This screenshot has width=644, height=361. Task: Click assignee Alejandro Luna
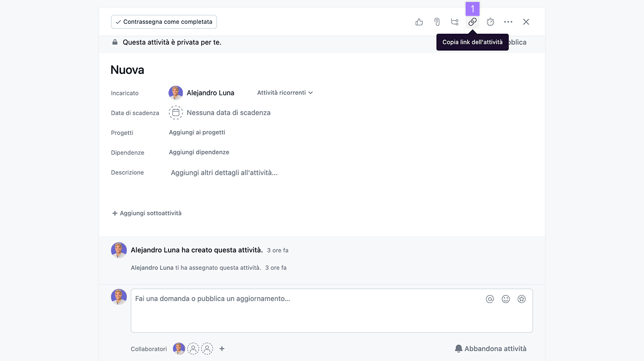tap(210, 93)
